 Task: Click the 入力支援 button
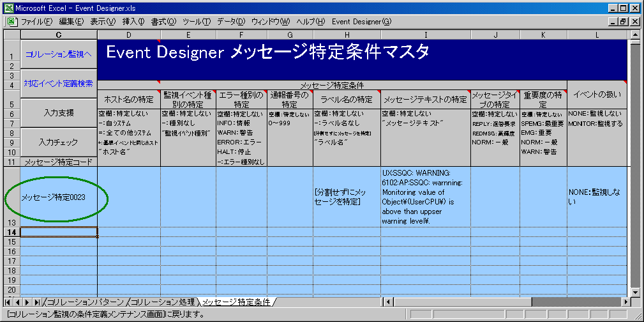coord(59,113)
